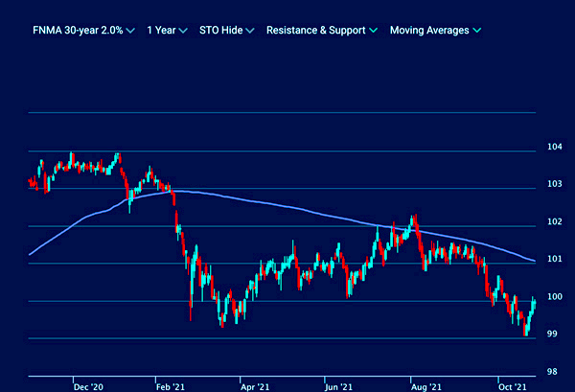Image resolution: width=575 pixels, height=392 pixels.
Task: Click the chevron beside Resistance & Support
Action: pyautogui.click(x=373, y=31)
